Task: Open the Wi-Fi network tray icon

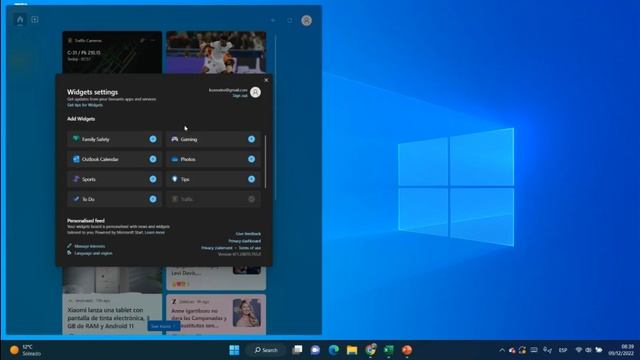Action: 578,350
